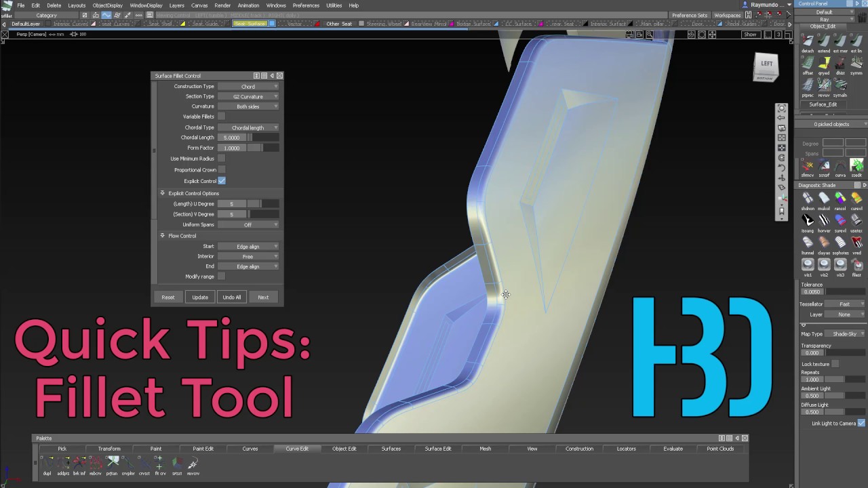The width and height of the screenshot is (868, 488).
Task: Collapse the Explicit Control Options section
Action: click(x=162, y=193)
